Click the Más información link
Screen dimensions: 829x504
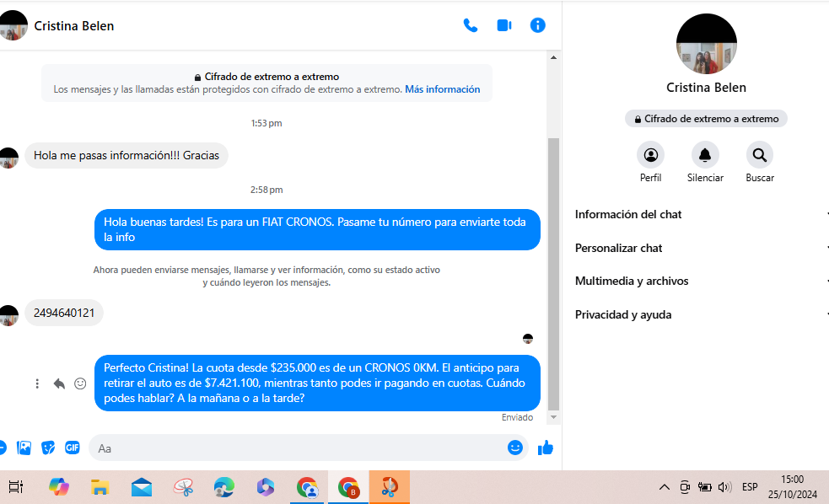pyautogui.click(x=443, y=89)
